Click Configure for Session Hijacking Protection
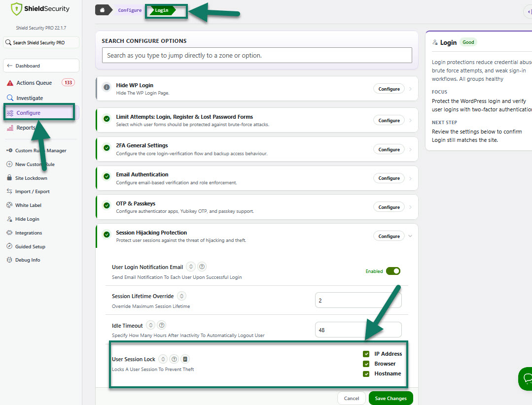 389,236
